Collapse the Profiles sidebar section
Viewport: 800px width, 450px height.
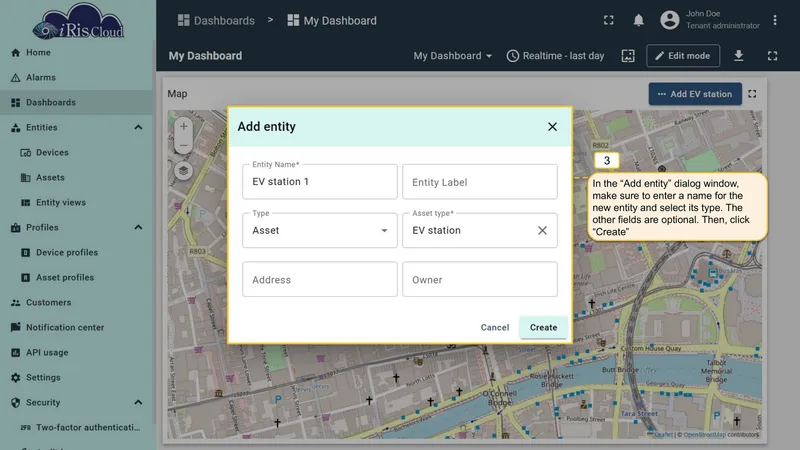138,228
